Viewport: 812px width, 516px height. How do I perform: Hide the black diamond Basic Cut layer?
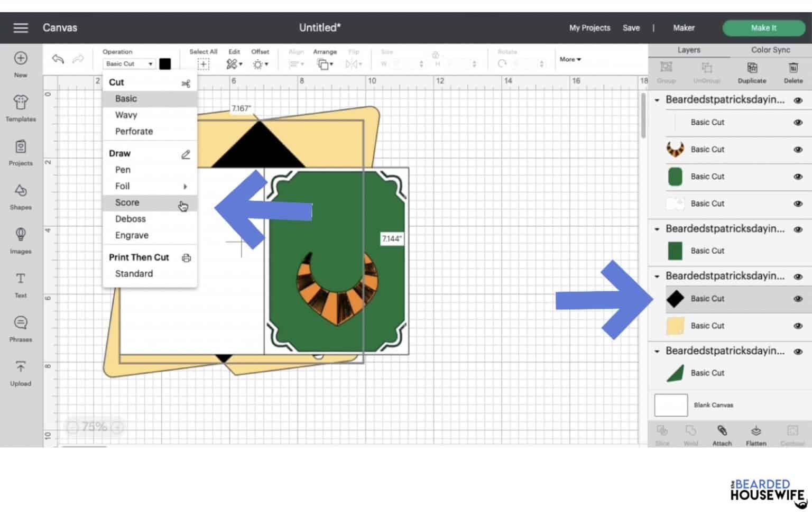click(x=799, y=299)
